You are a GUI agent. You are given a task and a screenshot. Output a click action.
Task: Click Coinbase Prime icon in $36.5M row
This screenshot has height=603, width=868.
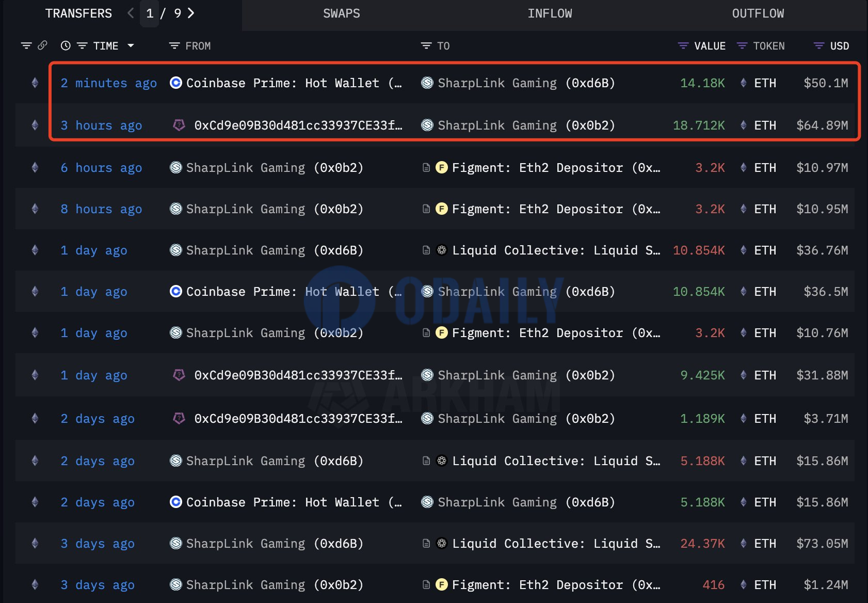click(x=176, y=291)
